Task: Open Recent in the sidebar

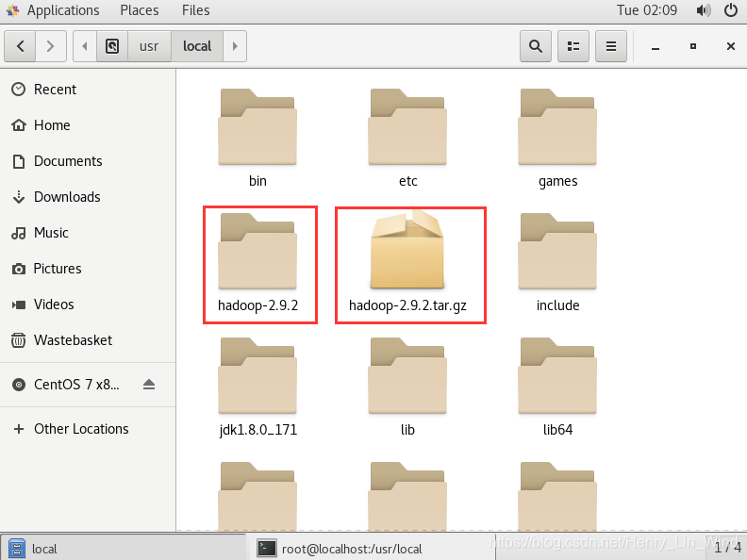Action: click(88, 90)
